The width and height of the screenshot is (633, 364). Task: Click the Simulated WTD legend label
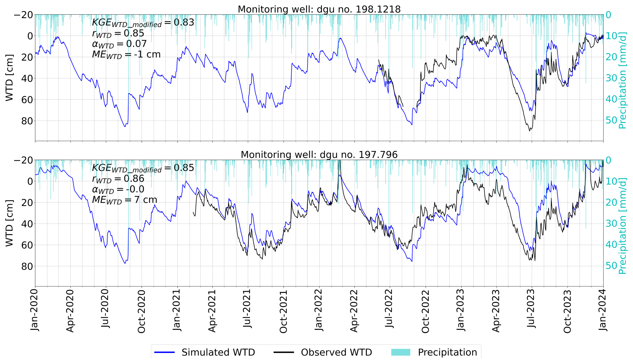218,352
